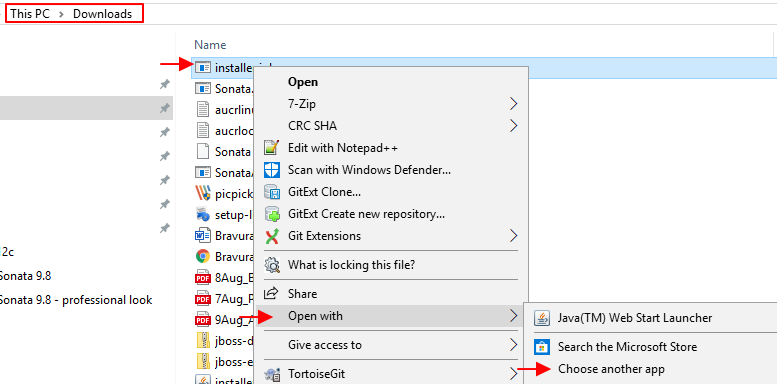This screenshot has height=384, width=777.
Task: Click the Windows Defender shield icon
Action: click(272, 170)
